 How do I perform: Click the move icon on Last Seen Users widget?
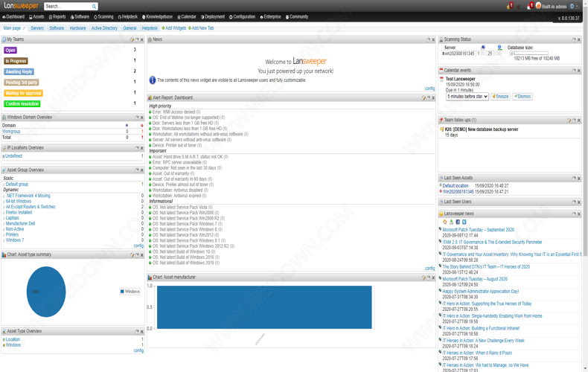(574, 202)
